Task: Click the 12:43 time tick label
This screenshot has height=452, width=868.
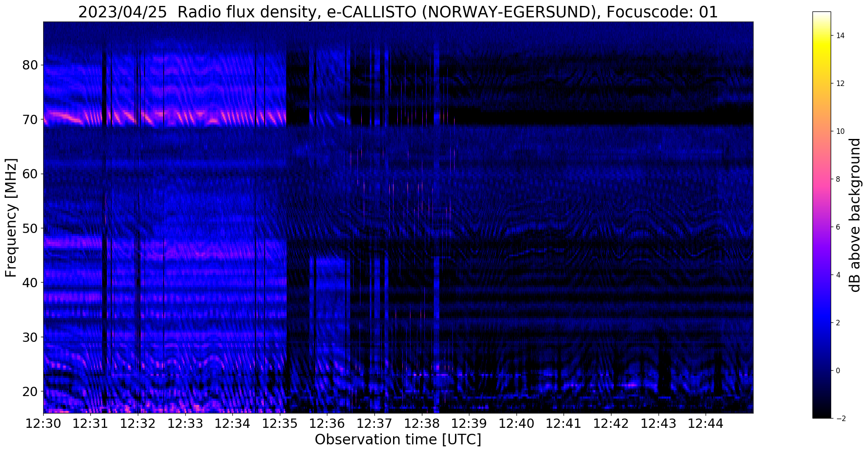Action: [659, 424]
